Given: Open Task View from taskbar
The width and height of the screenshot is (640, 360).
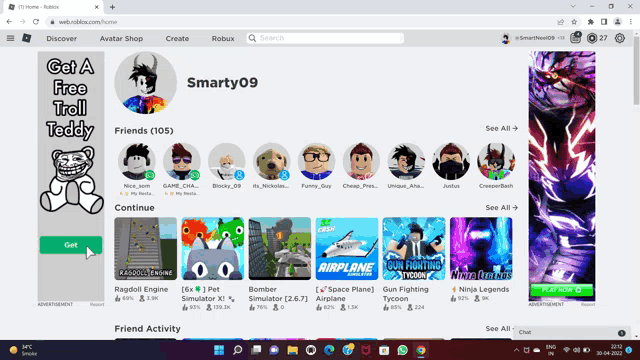Looking at the screenshot, I should point(256,350).
